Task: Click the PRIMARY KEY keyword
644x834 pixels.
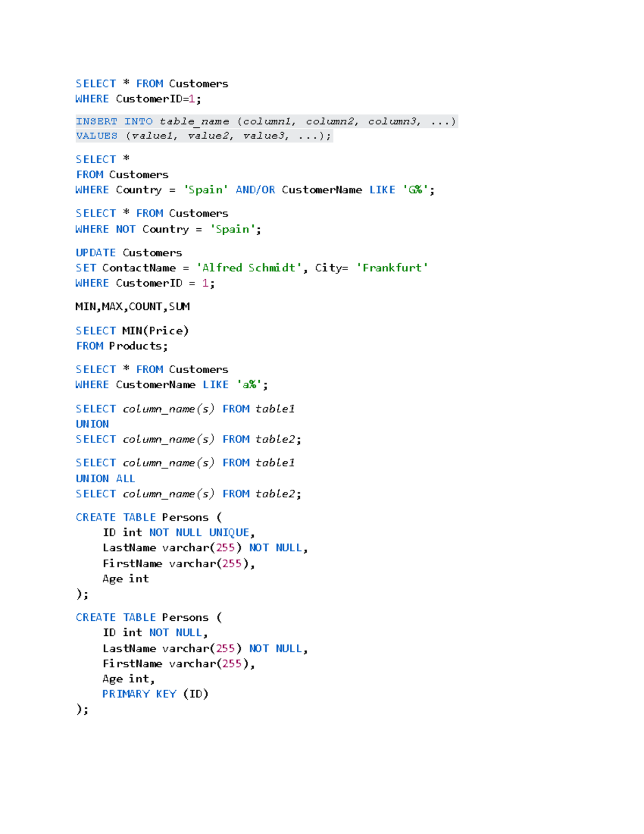Action: click(x=139, y=694)
